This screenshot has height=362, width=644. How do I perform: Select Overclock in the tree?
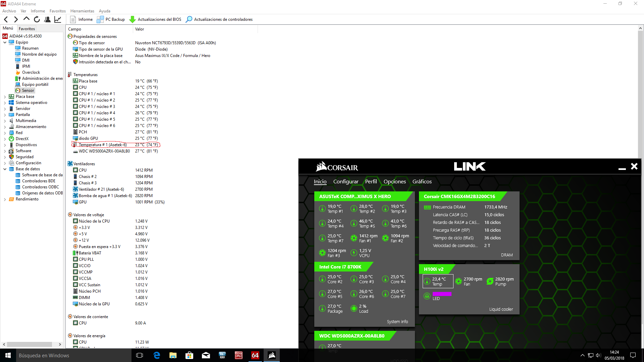point(31,72)
